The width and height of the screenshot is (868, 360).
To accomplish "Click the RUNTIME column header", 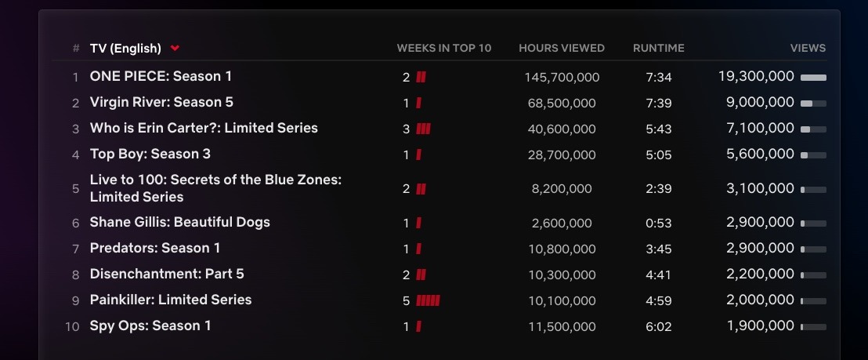I will tap(659, 48).
